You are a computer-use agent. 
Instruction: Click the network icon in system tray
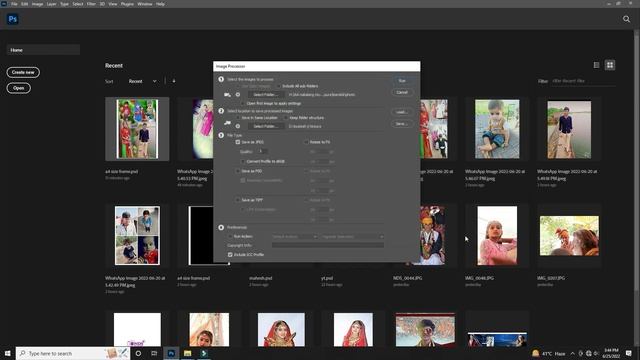(x=588, y=353)
